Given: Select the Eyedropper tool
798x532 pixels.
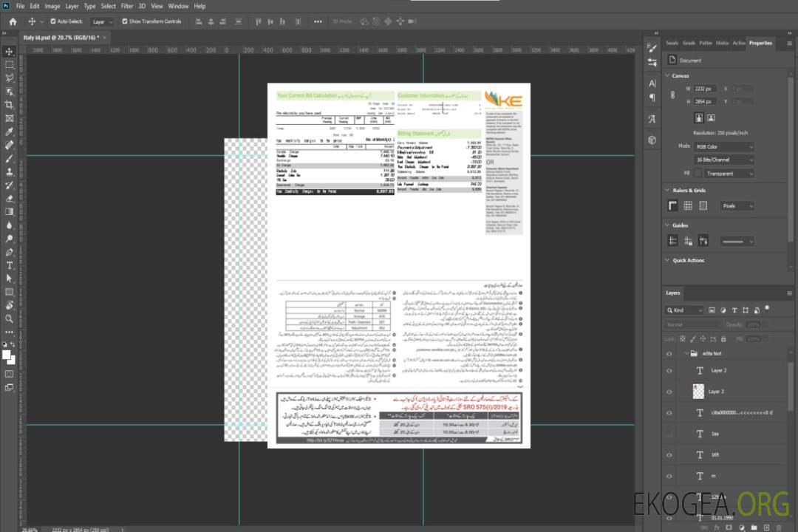Looking at the screenshot, I should point(10,132).
